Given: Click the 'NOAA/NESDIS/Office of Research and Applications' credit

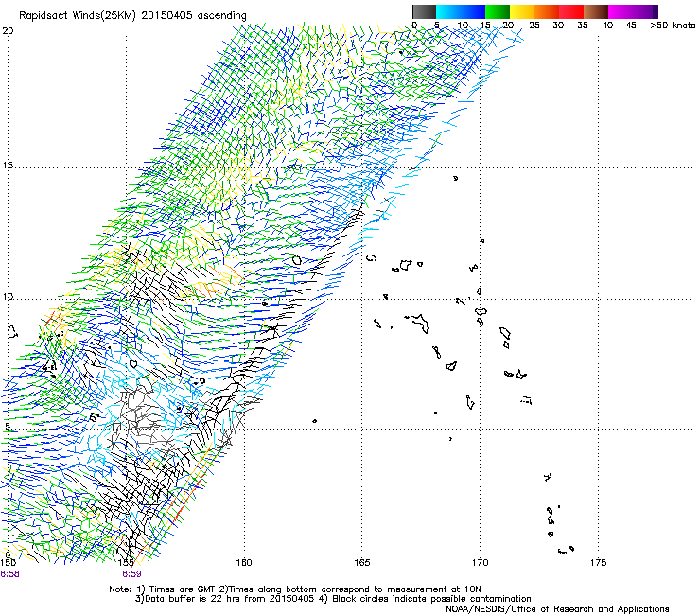Looking at the screenshot, I should (557, 609).
